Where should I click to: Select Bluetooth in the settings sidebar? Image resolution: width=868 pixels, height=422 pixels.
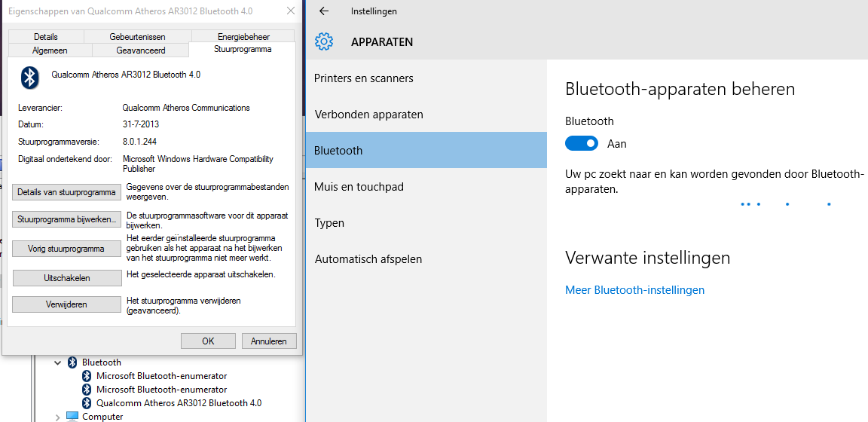(426, 150)
